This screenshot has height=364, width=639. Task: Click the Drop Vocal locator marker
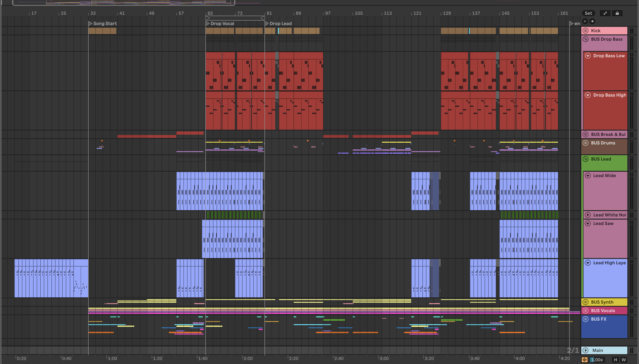[x=207, y=23]
